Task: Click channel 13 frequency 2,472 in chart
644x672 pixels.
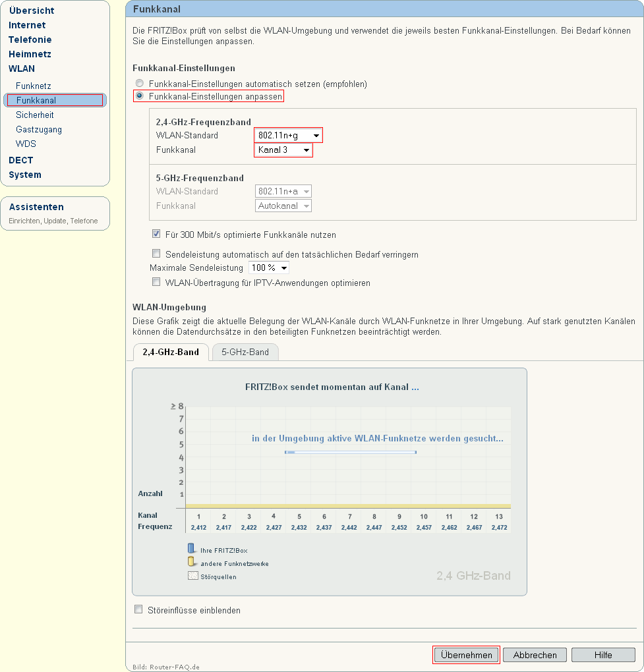Action: coord(499,528)
